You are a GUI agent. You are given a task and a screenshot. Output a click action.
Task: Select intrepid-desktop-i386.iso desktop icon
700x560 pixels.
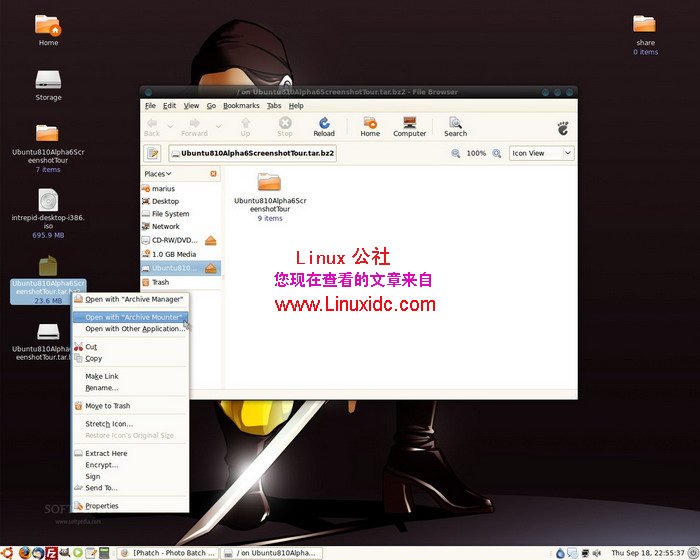tap(48, 213)
